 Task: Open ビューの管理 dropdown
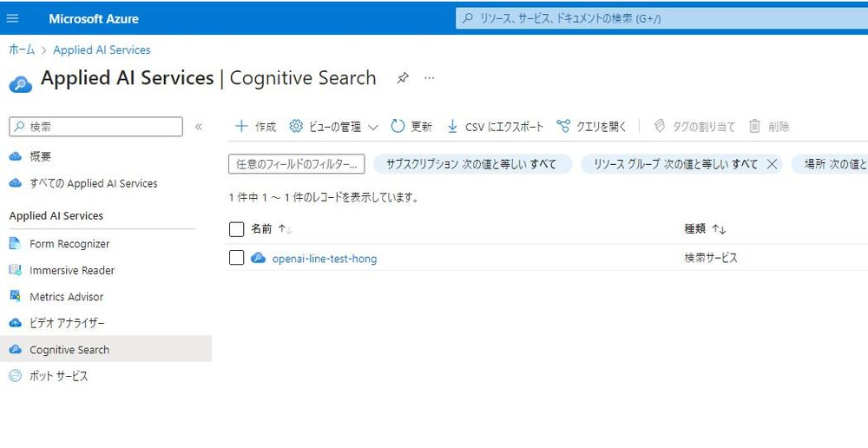pyautogui.click(x=334, y=126)
